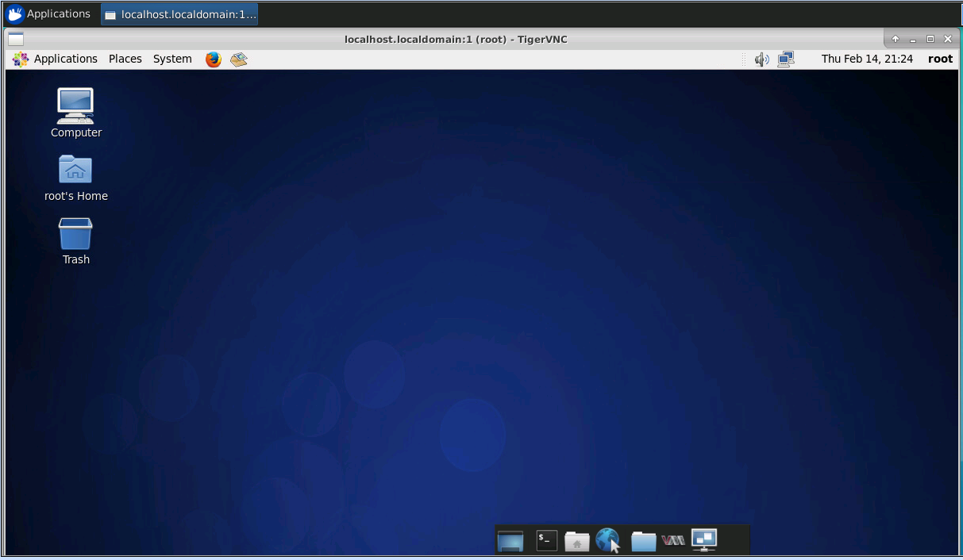Minimize the TigerVNC window
The height and width of the screenshot is (560, 963).
coord(913,39)
